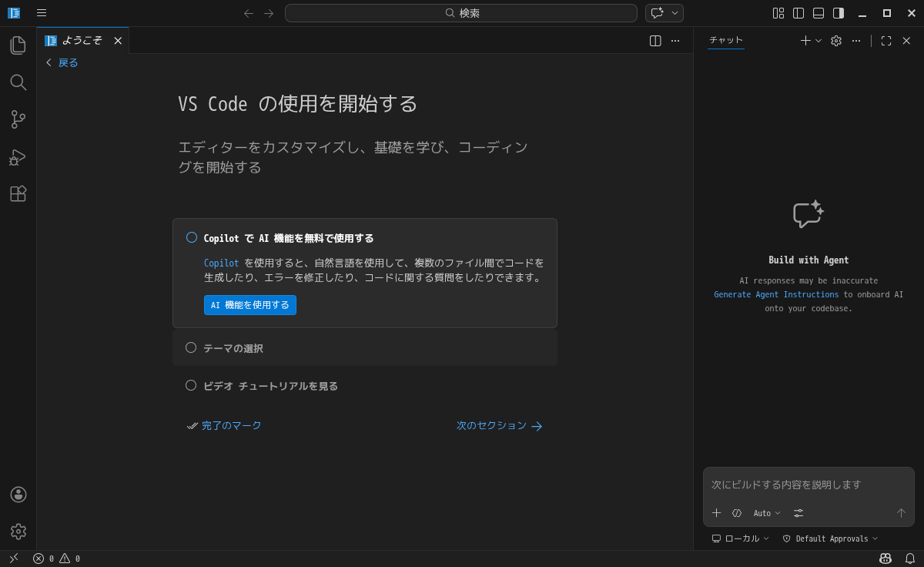
Task: Add context with chat plus icon
Action: click(717, 513)
